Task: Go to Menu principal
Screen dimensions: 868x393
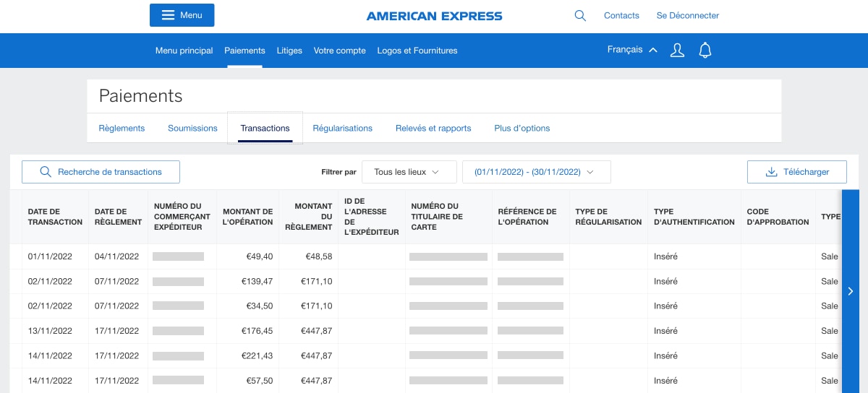Action: click(x=184, y=51)
